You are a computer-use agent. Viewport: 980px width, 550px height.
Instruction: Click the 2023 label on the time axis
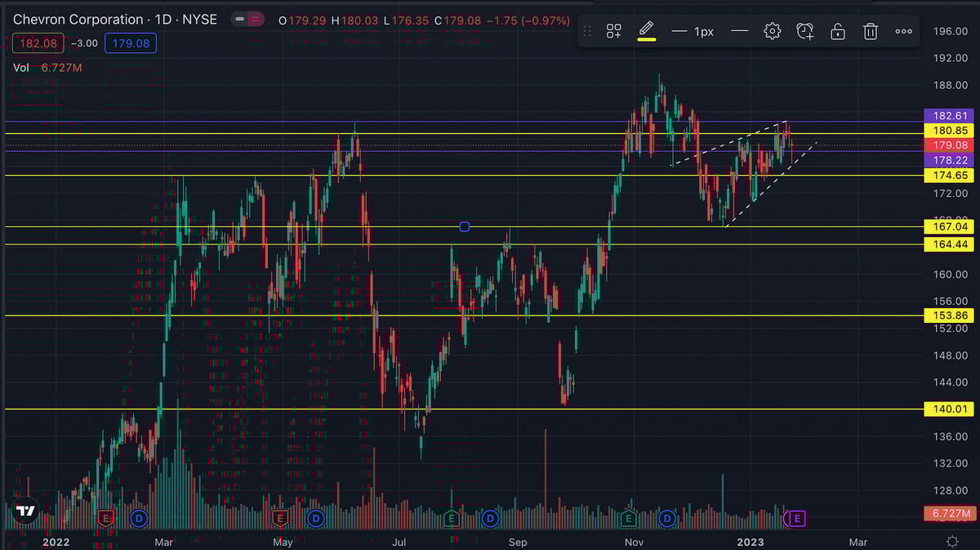pyautogui.click(x=751, y=541)
